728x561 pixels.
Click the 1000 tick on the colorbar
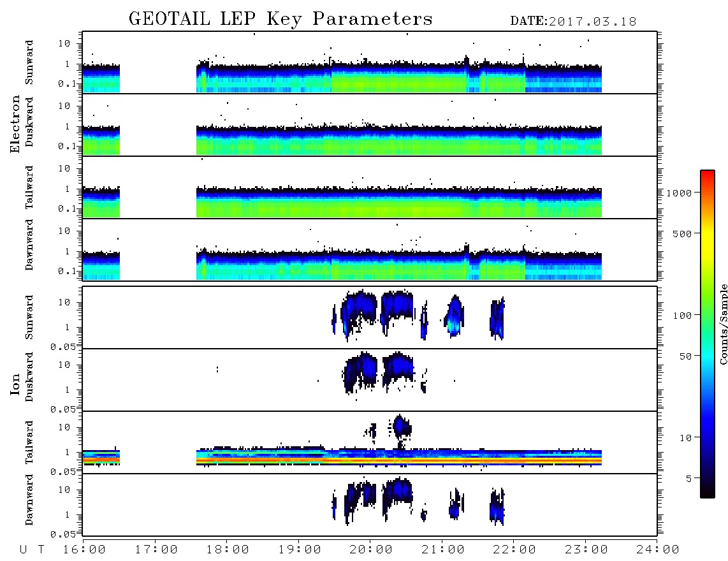(679, 193)
